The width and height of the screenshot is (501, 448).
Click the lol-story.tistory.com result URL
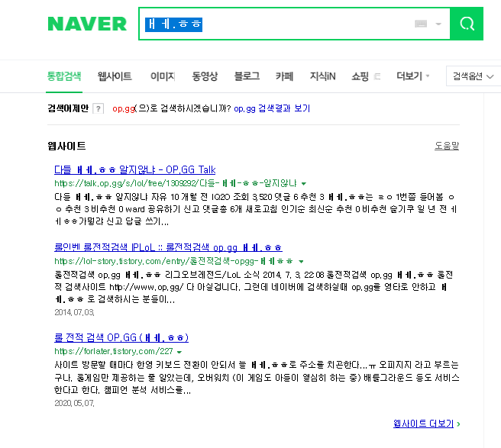coord(174,261)
